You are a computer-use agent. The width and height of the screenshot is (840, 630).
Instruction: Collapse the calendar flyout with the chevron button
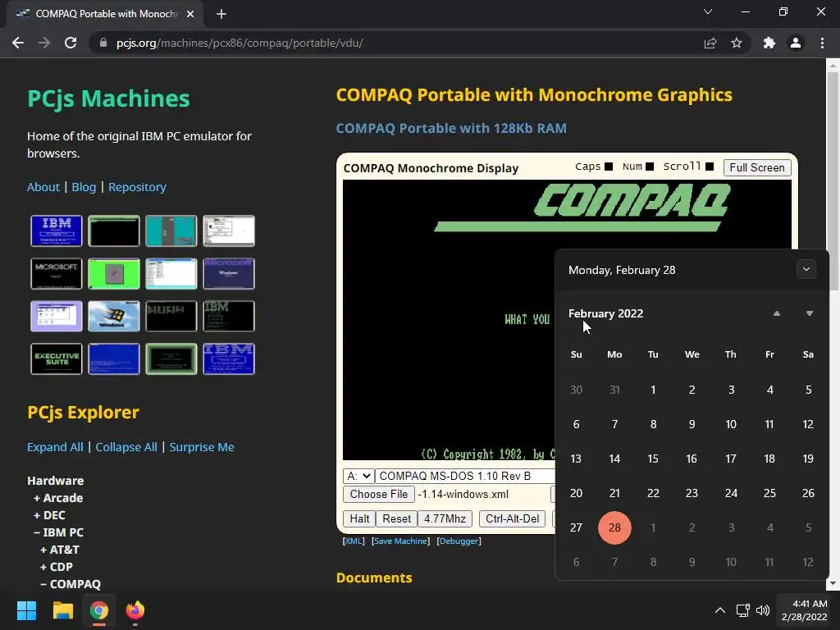coord(806,269)
